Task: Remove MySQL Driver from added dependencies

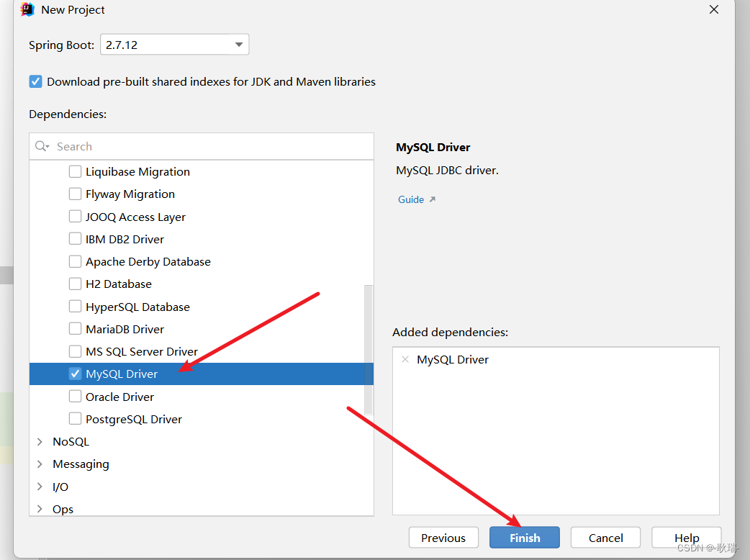Action: pos(405,359)
